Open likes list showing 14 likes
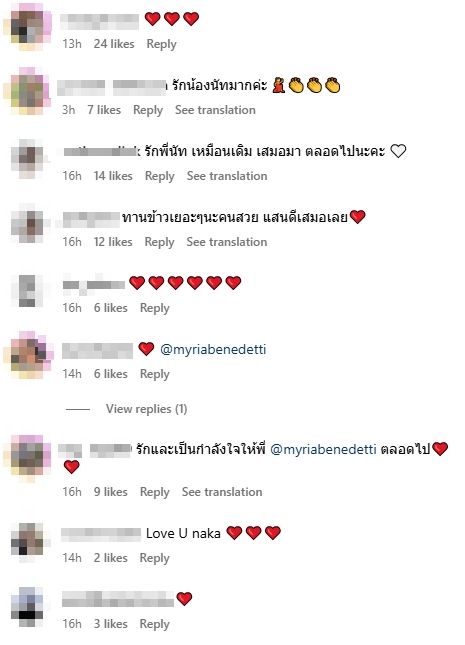The width and height of the screenshot is (465, 645). tap(113, 176)
